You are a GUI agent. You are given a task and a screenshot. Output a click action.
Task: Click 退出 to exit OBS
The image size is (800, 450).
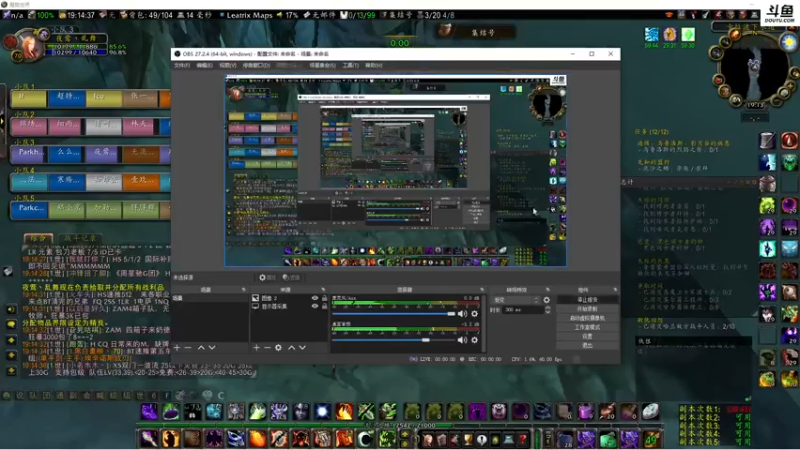587,345
